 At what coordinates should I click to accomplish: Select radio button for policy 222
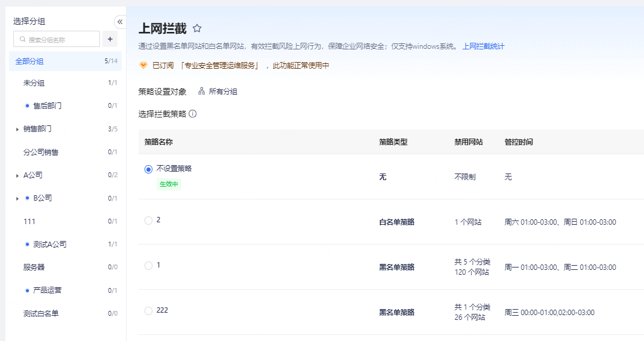(149, 311)
